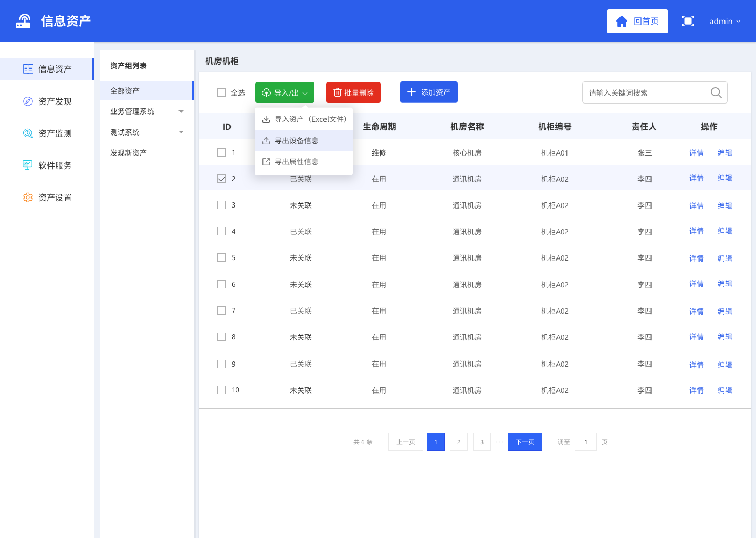Select current page 1 button
This screenshot has height=538, width=756.
(x=436, y=442)
